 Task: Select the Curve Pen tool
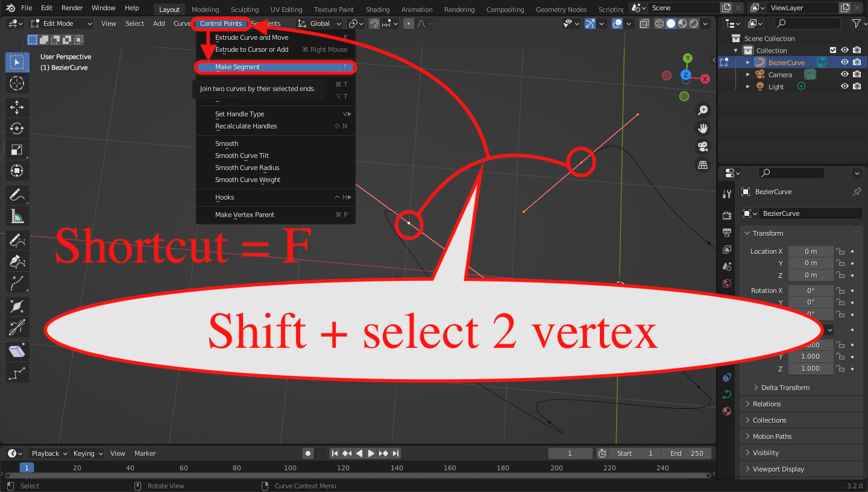click(17, 261)
